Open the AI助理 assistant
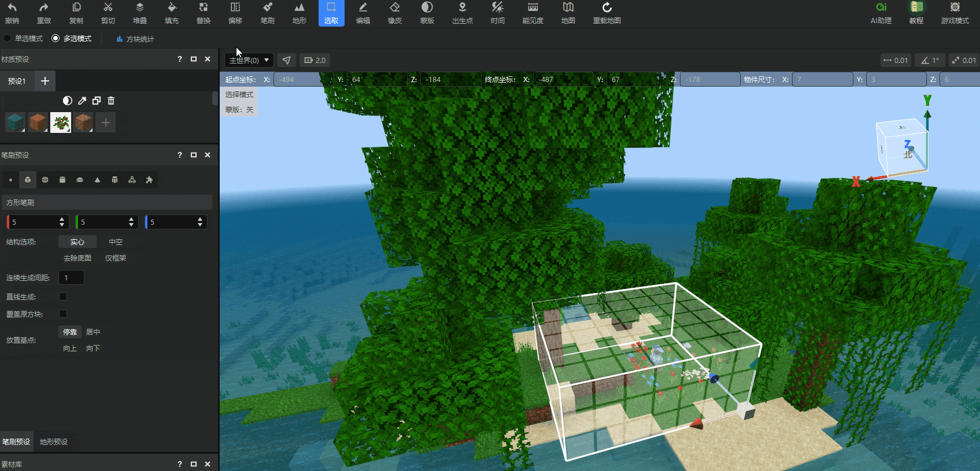This screenshot has height=471, width=980. coord(881,13)
